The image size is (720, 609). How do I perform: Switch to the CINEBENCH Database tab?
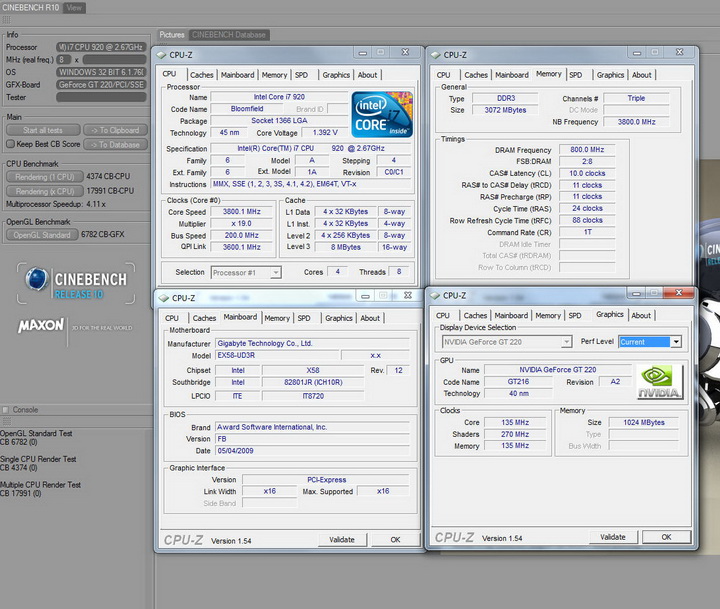tap(228, 35)
